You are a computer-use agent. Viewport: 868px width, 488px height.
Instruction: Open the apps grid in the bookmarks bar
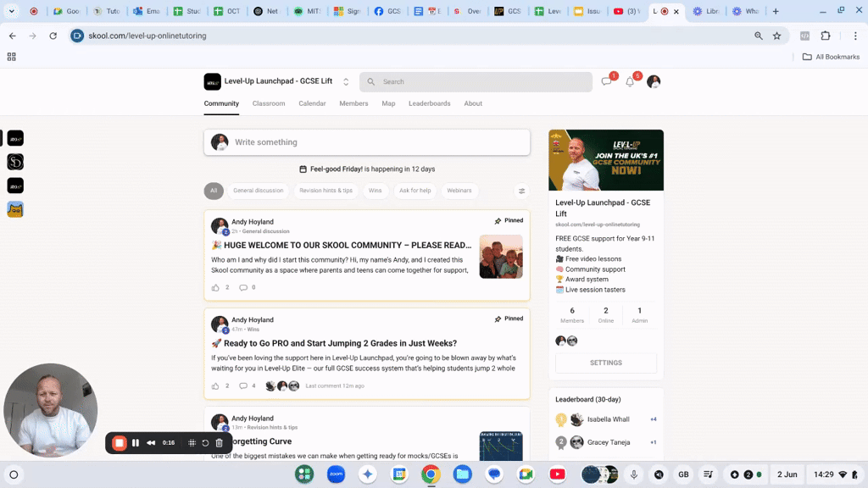pos(12,57)
